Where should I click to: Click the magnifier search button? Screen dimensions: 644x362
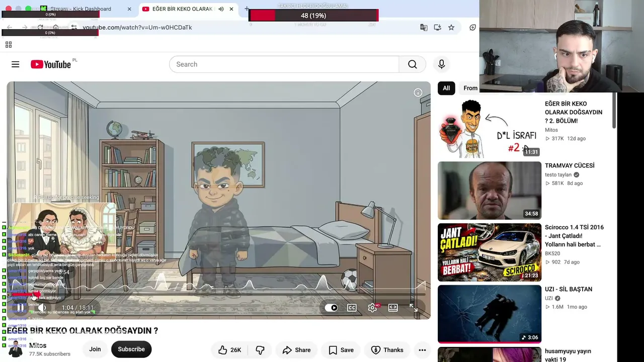pos(413,64)
